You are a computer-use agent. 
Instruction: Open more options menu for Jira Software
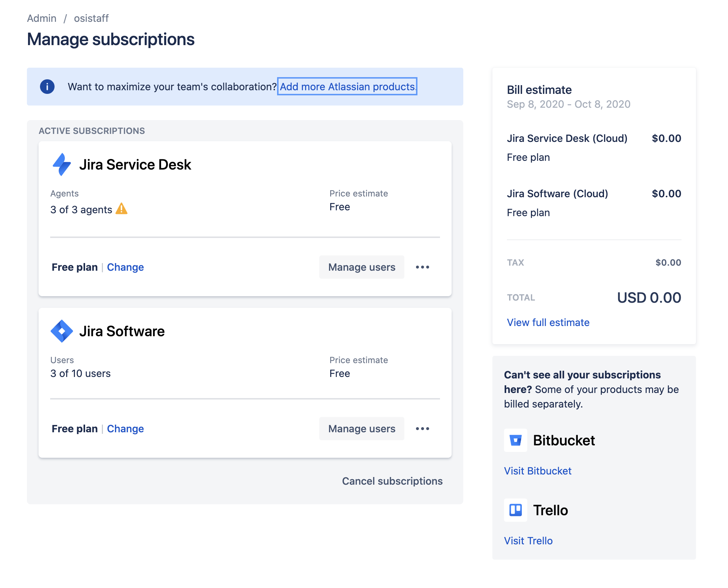423,429
